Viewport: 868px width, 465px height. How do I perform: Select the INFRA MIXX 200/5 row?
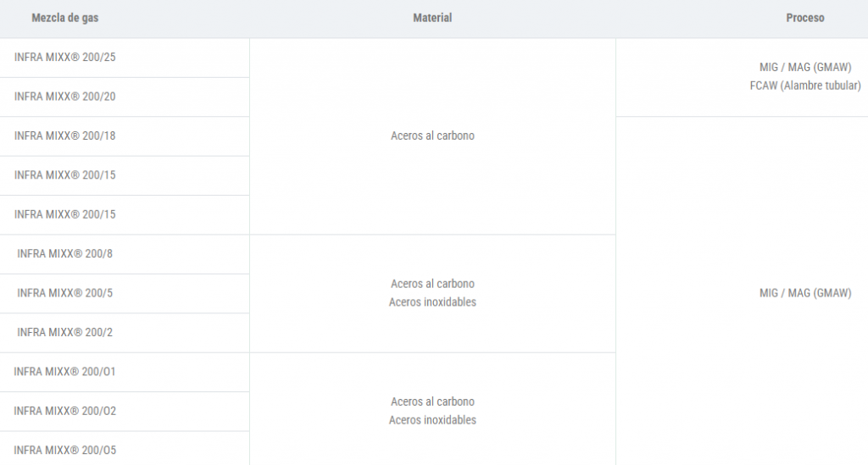pyautogui.click(x=125, y=294)
